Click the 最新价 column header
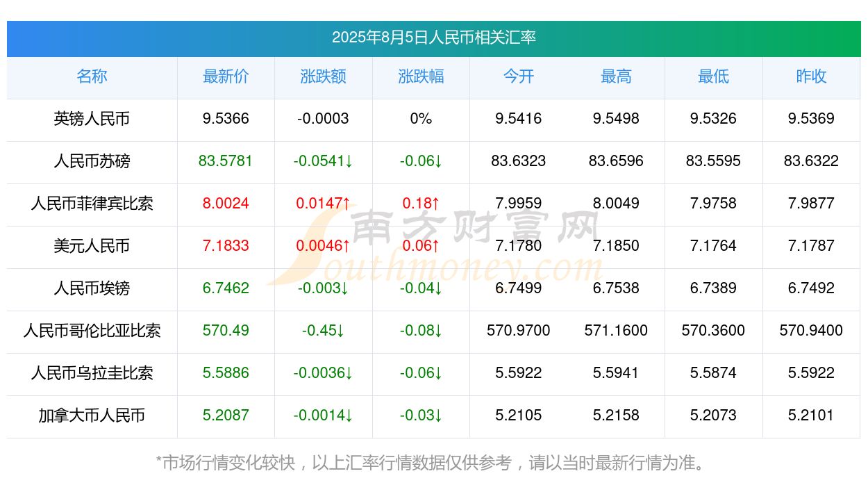The width and height of the screenshot is (868, 485). tap(226, 76)
